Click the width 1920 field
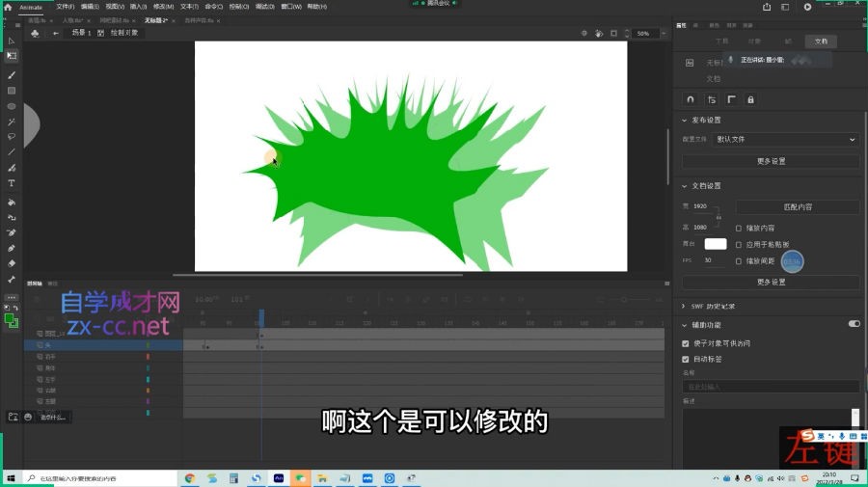 tap(701, 206)
